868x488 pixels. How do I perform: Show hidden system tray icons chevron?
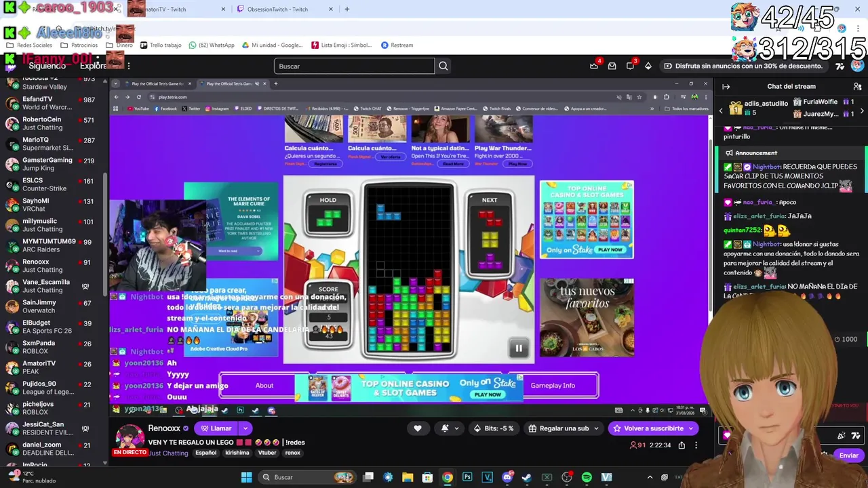pyautogui.click(x=650, y=477)
